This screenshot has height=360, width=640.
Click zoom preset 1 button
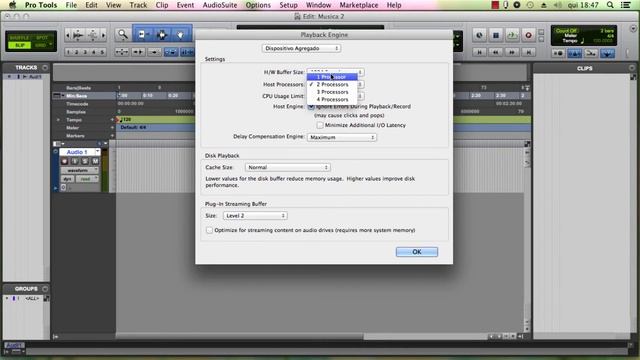[x=68, y=52]
